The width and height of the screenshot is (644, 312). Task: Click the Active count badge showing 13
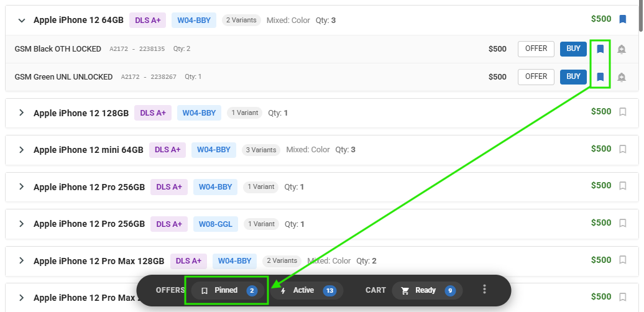tap(329, 291)
